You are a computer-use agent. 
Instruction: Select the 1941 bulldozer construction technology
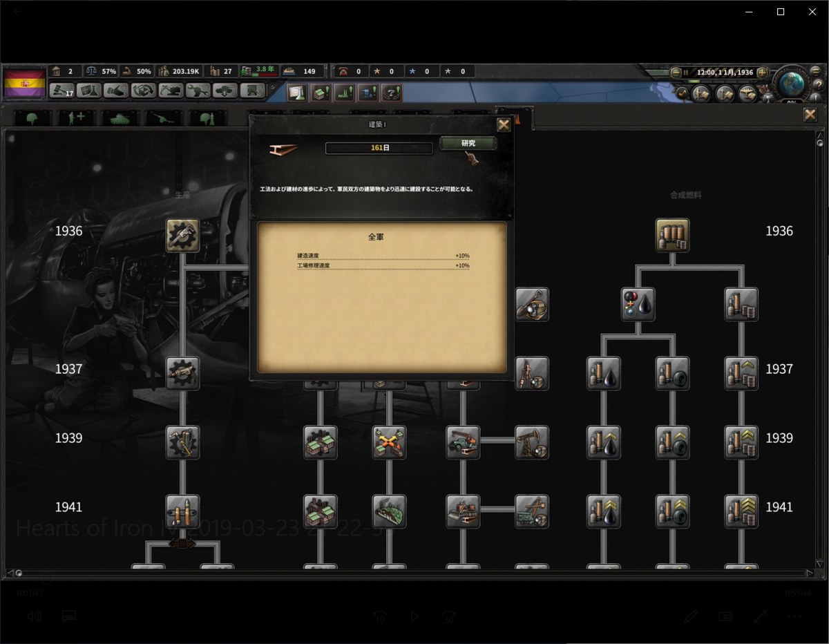point(463,512)
